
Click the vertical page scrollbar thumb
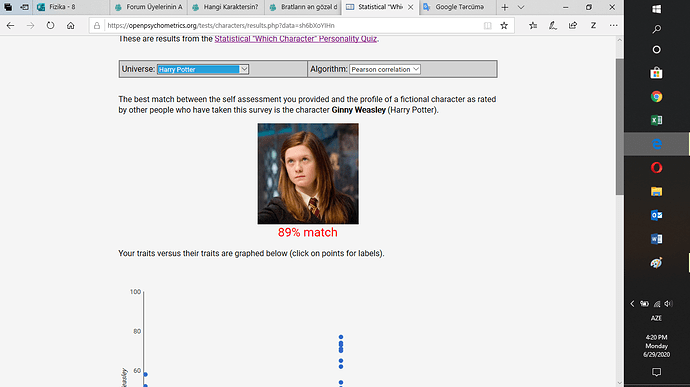coord(619,127)
